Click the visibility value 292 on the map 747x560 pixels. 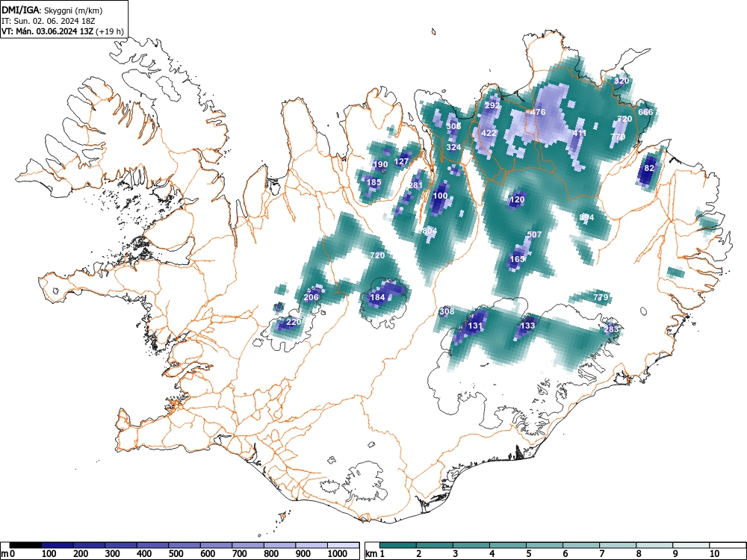click(492, 105)
